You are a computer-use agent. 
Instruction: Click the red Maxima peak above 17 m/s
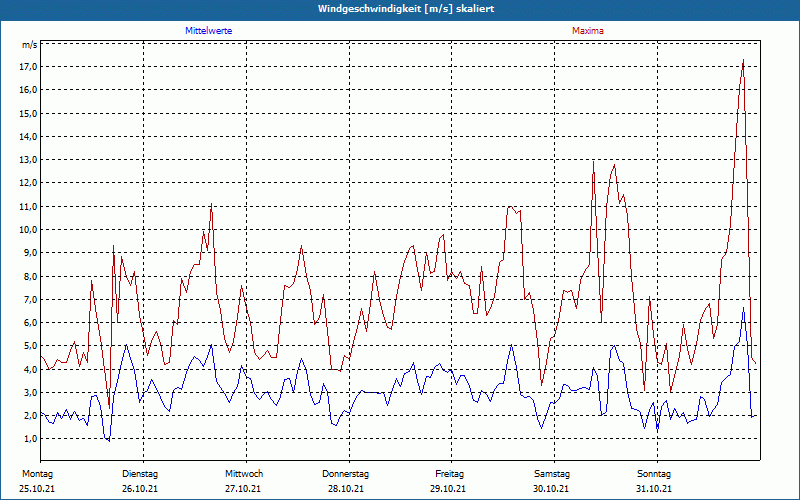[743, 61]
